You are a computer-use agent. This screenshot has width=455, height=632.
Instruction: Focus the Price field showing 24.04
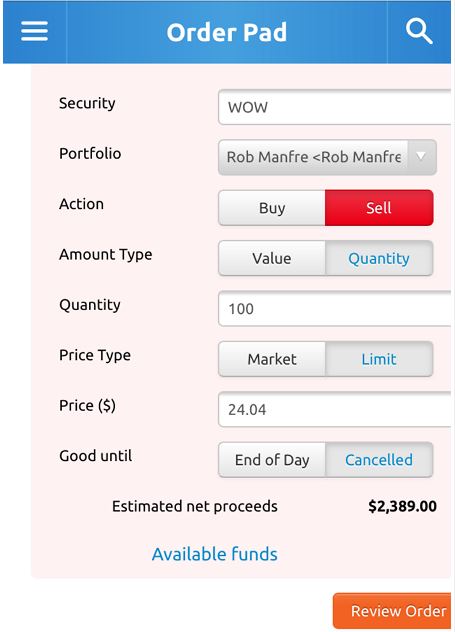pyautogui.click(x=334, y=410)
